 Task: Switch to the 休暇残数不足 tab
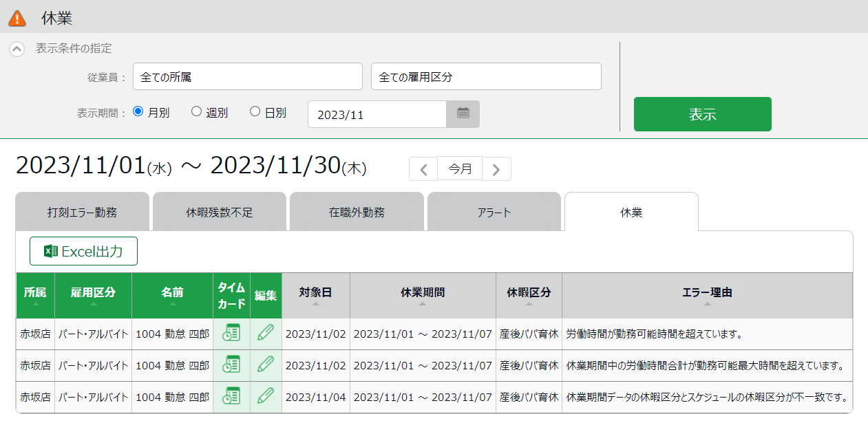point(219,213)
